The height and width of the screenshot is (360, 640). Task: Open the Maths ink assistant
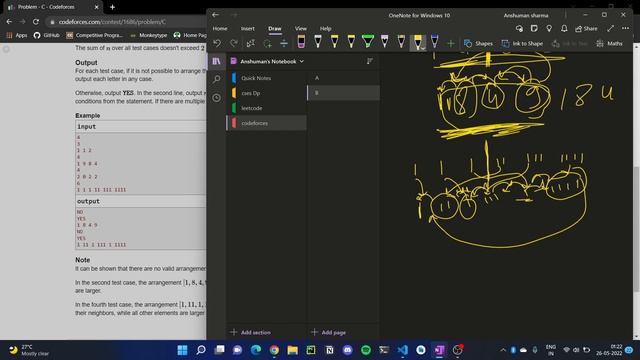click(609, 43)
